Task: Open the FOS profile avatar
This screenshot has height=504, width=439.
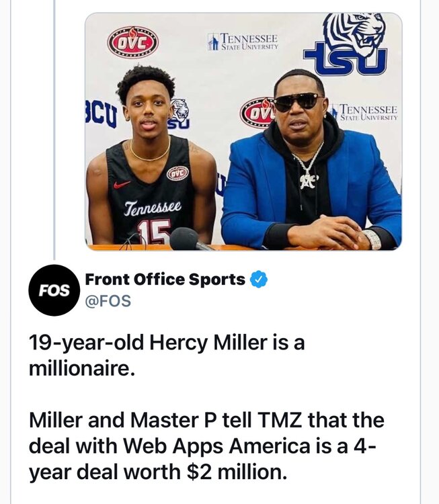Action: point(54,290)
